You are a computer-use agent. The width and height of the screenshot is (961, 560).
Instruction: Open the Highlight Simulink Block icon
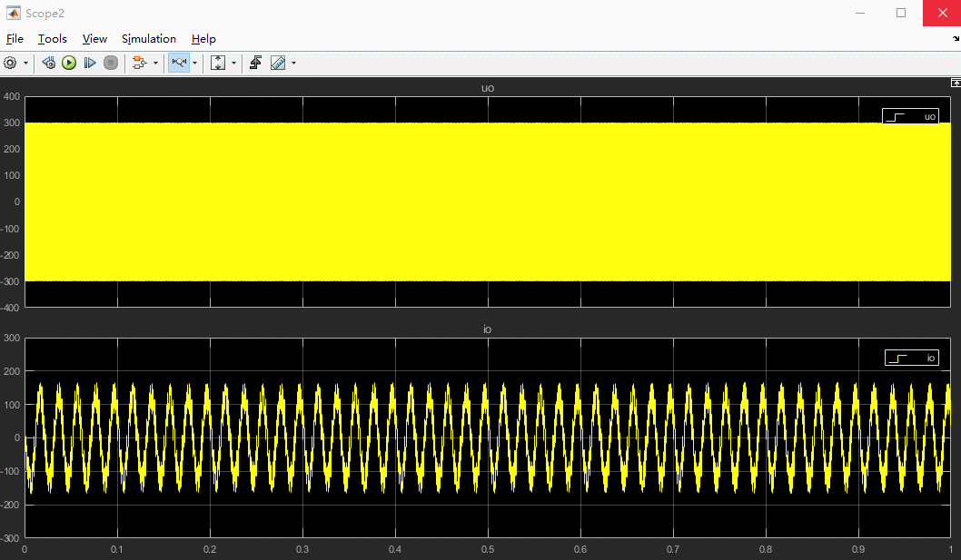pos(140,63)
